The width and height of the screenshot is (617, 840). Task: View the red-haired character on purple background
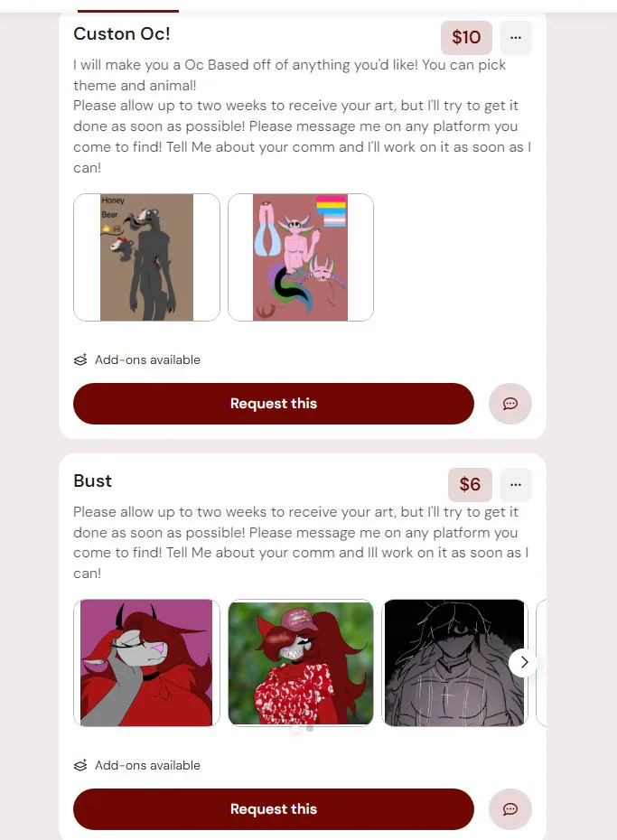(x=146, y=663)
